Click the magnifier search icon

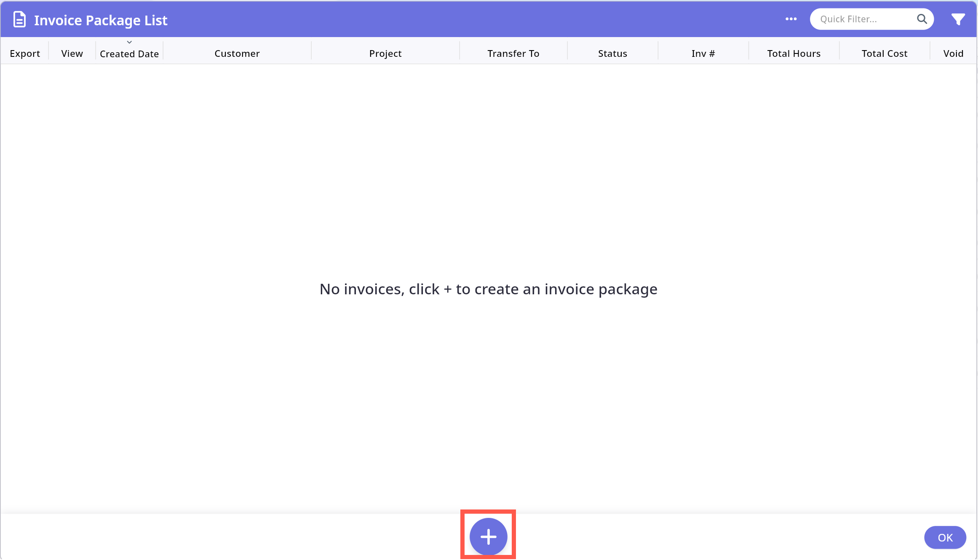[922, 19]
